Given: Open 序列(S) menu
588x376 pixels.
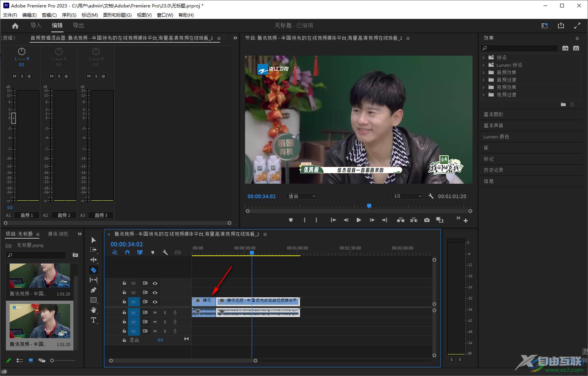Looking at the screenshot, I should point(69,15).
